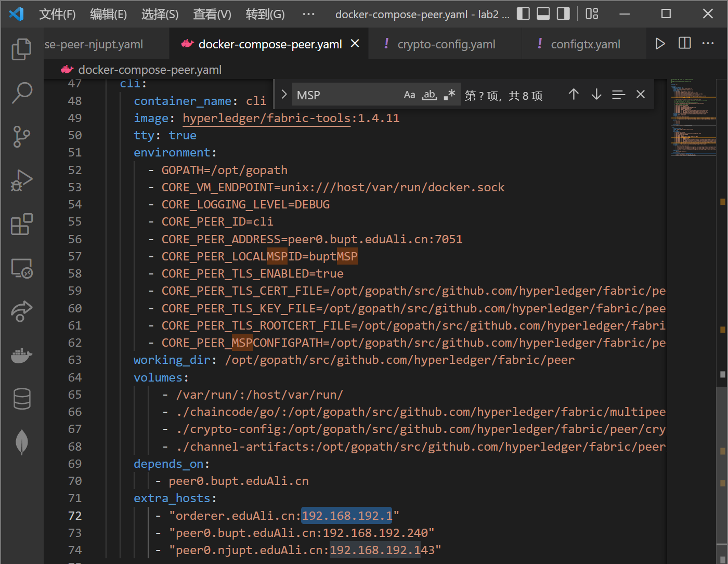Open more editor actions ellipsis
This screenshot has height=564, width=728.
[x=708, y=43]
